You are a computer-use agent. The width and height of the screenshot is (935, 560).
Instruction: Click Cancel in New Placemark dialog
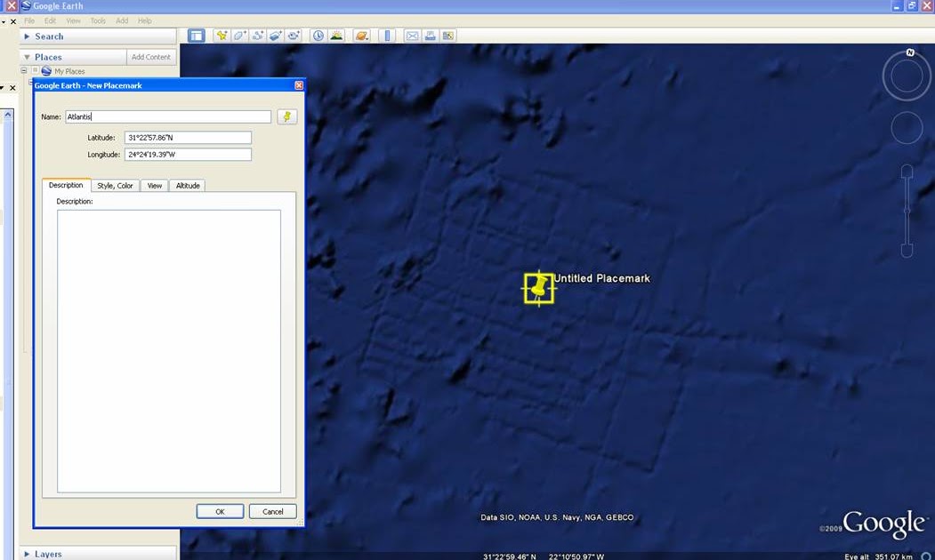coord(272,512)
